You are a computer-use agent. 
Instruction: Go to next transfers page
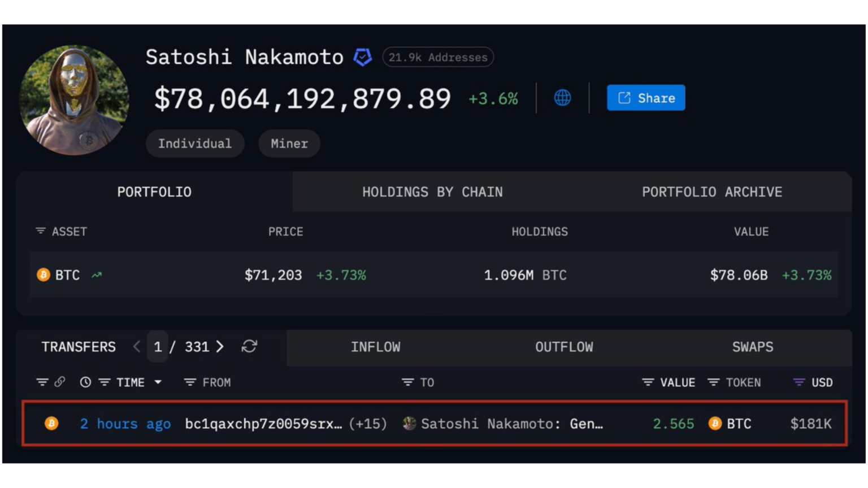[220, 346]
